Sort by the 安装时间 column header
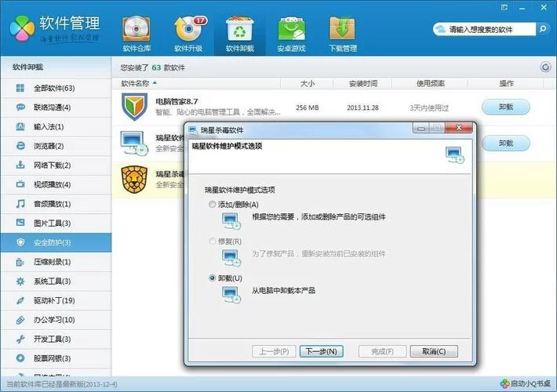 (362, 83)
